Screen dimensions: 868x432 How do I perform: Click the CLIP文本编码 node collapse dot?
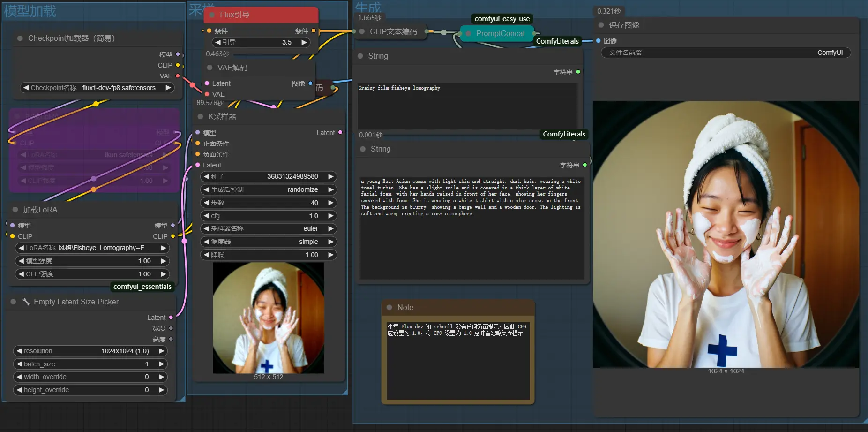pos(362,31)
